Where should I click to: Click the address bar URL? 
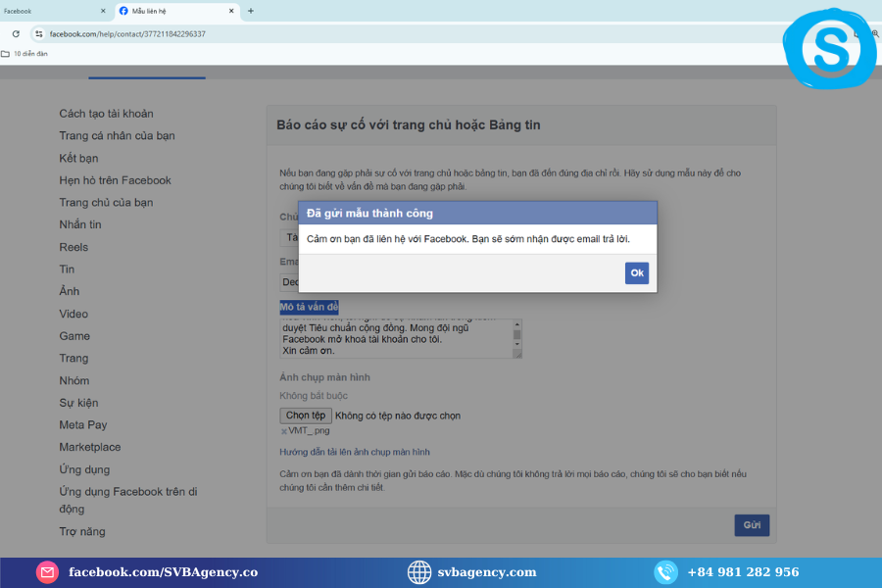coord(127,33)
